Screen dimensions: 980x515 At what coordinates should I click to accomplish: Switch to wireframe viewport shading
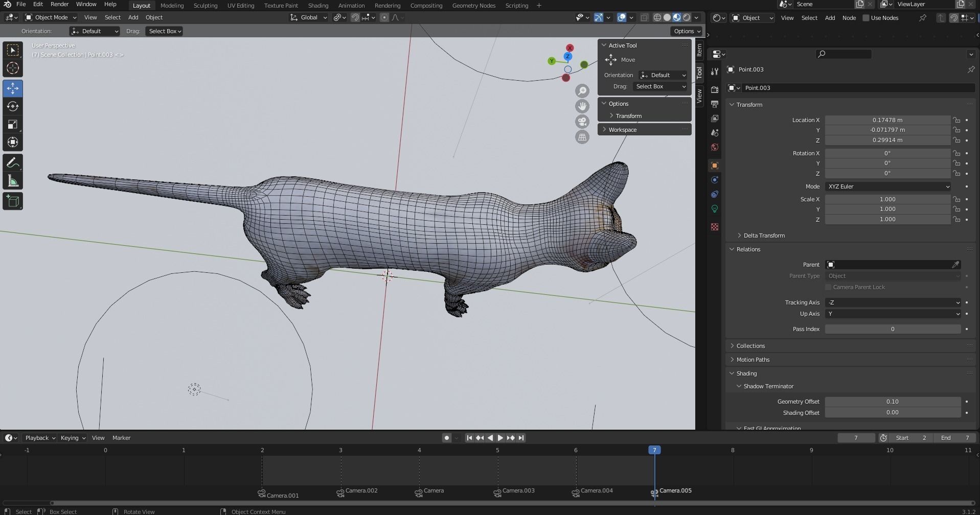657,17
